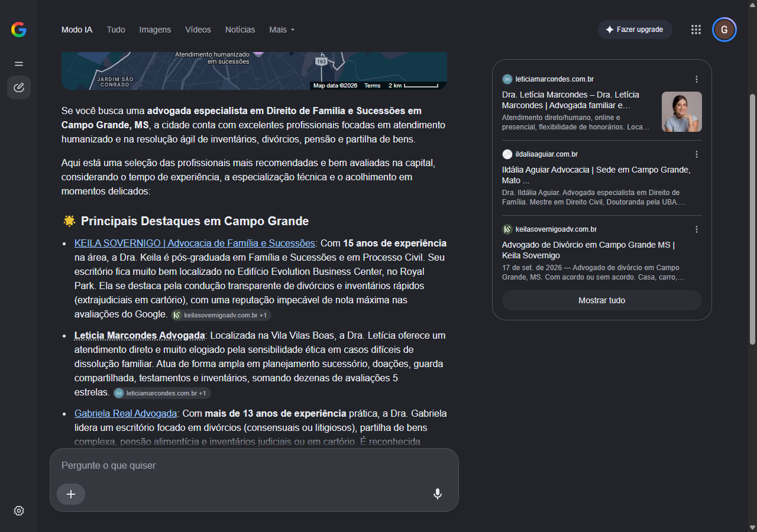Image resolution: width=757 pixels, height=532 pixels.
Task: Click the microphone voice input icon
Action: coord(438,494)
